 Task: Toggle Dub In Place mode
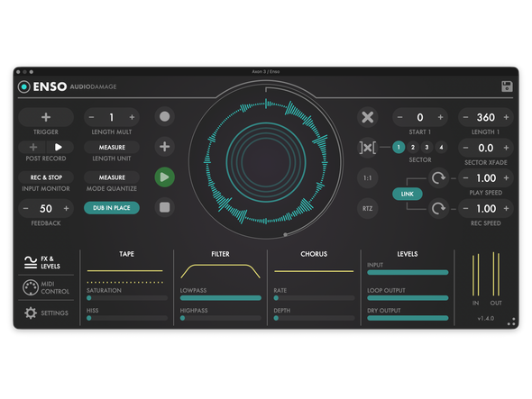(112, 208)
